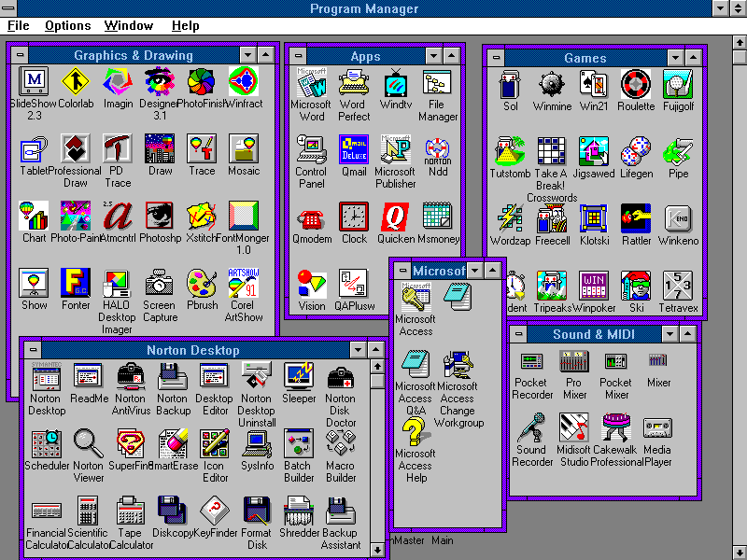Open the Apps window control menu box
This screenshot has width=747, height=560.
point(299,56)
